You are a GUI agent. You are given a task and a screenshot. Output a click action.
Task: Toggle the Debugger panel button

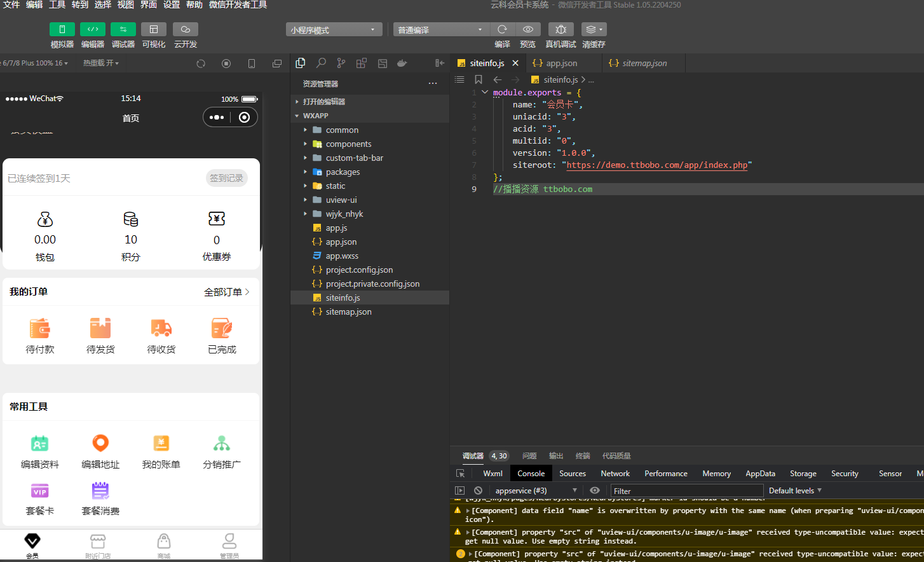pyautogui.click(x=123, y=29)
